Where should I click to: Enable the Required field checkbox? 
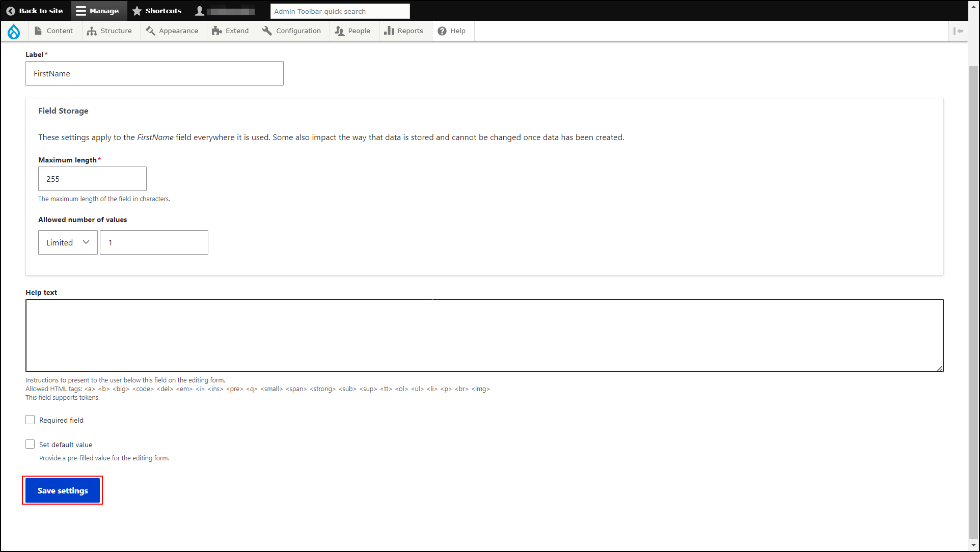click(30, 420)
